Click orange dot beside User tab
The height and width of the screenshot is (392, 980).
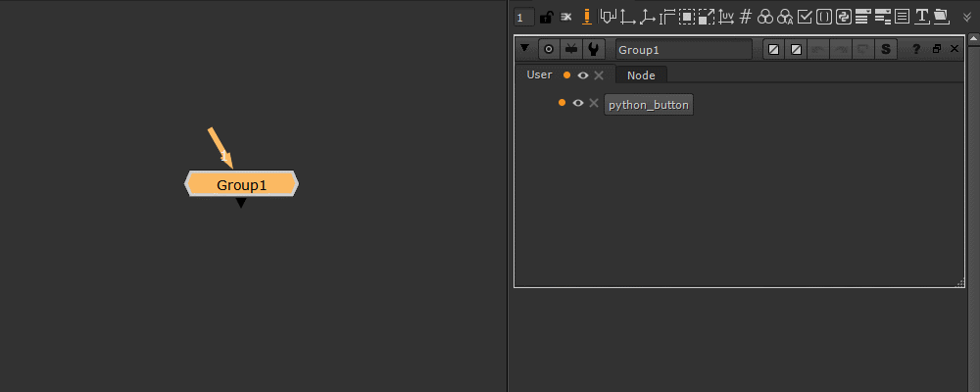coord(566,75)
